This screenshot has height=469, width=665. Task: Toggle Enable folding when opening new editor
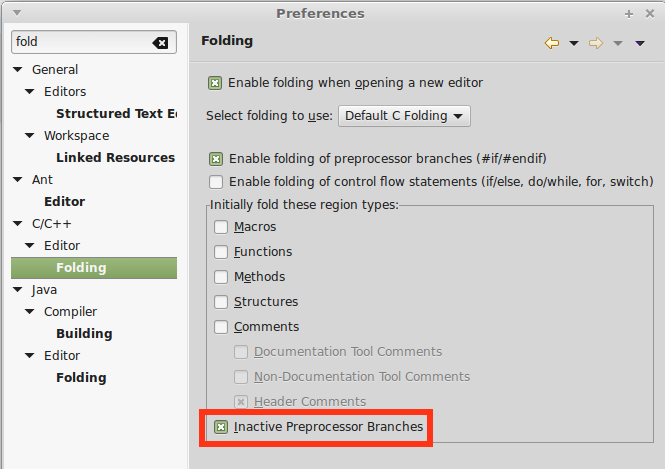coord(215,83)
